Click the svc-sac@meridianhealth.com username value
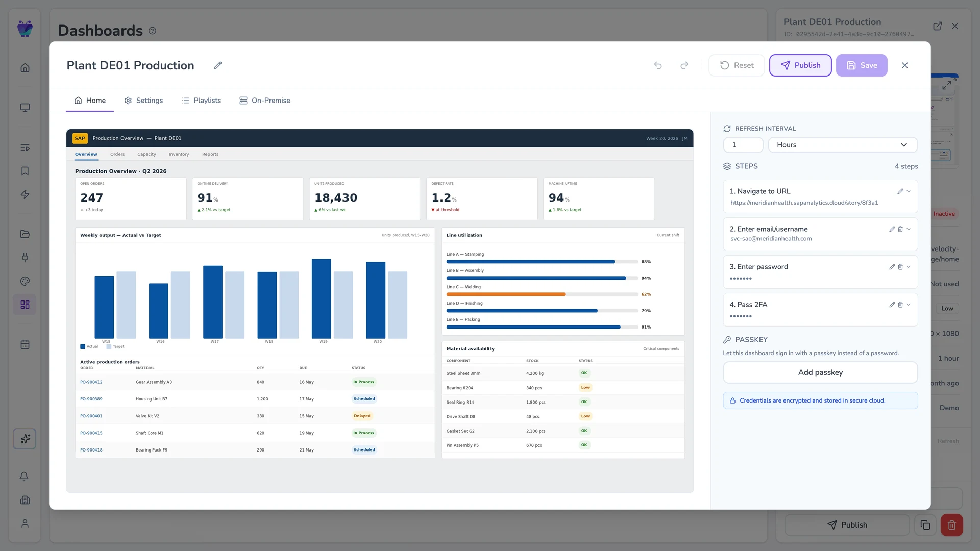The width and height of the screenshot is (980, 551). click(x=771, y=239)
